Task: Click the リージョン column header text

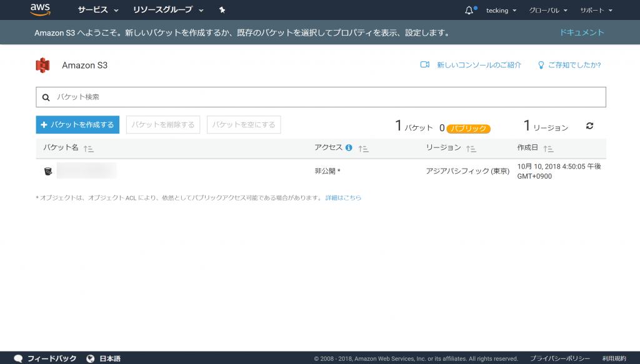Action: 443,147
